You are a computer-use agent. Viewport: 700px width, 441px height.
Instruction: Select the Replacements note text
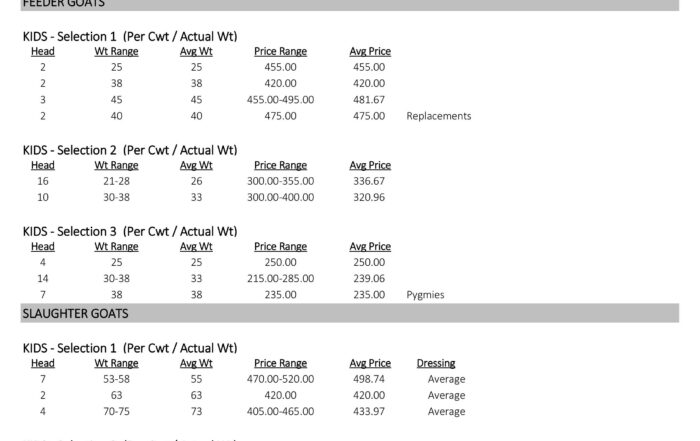click(438, 116)
